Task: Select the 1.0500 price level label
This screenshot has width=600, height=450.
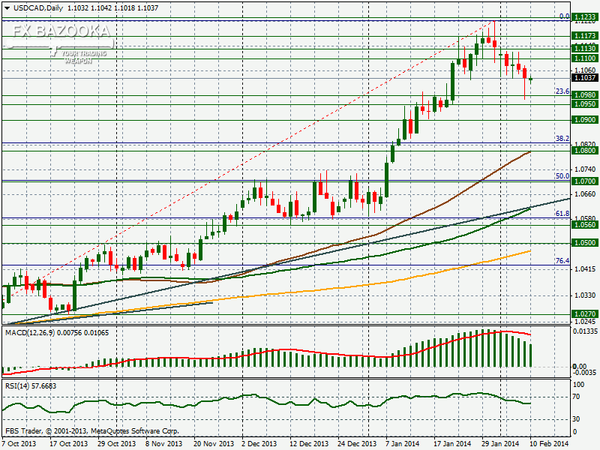Action: (585, 243)
